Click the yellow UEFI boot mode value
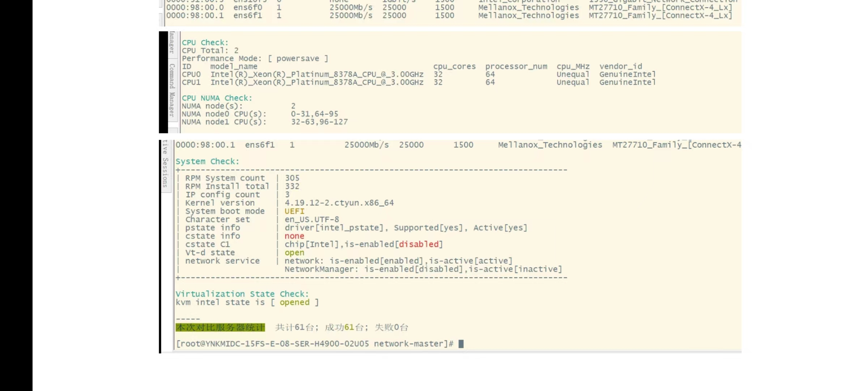 click(294, 211)
